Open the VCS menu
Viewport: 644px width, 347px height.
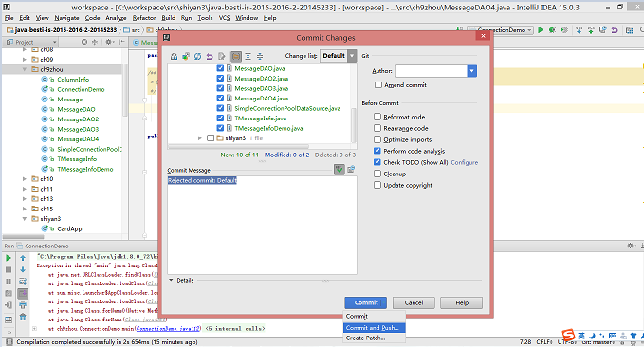tap(224, 18)
